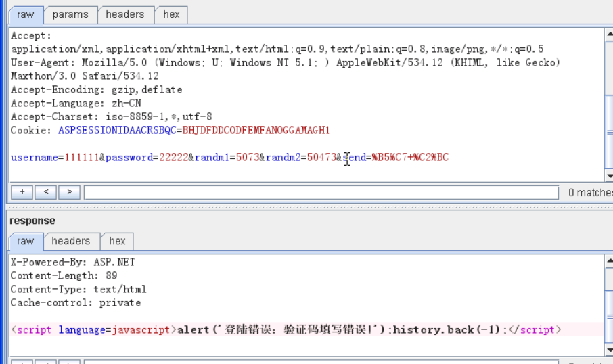Open the request headers tab
The height and width of the screenshot is (364, 613).
click(125, 15)
